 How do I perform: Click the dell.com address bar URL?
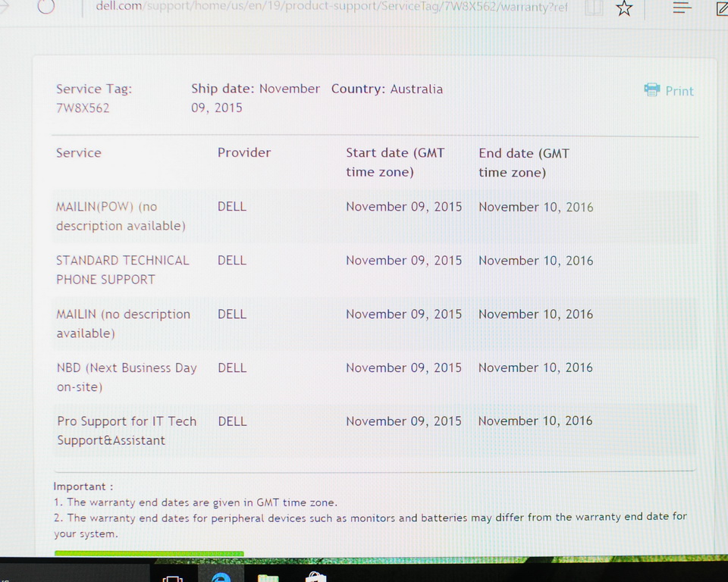tap(331, 7)
